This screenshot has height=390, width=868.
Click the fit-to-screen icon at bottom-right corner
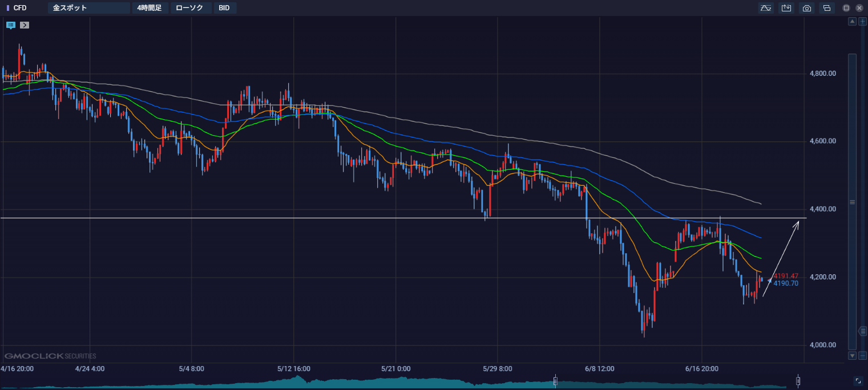coord(858,381)
